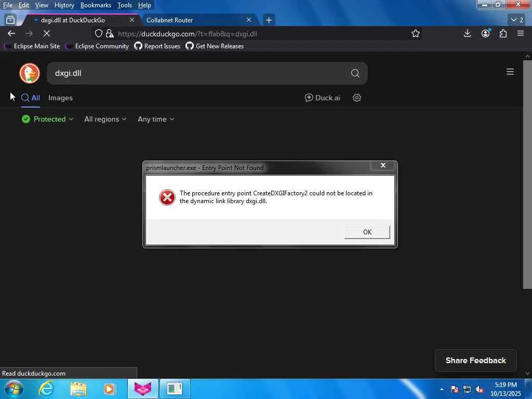Click the Share Feedback button
Image resolution: width=532 pixels, height=399 pixels.
coord(476,361)
